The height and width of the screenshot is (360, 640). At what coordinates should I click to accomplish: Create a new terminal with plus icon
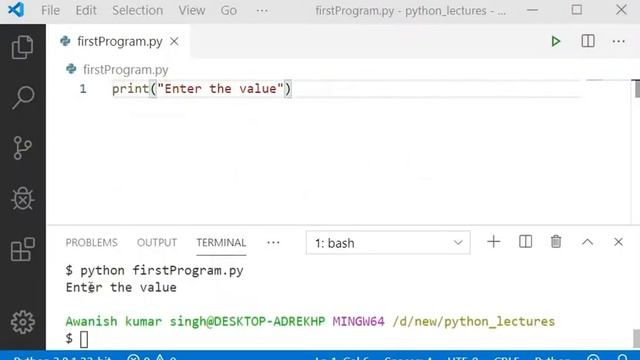pyautogui.click(x=493, y=242)
